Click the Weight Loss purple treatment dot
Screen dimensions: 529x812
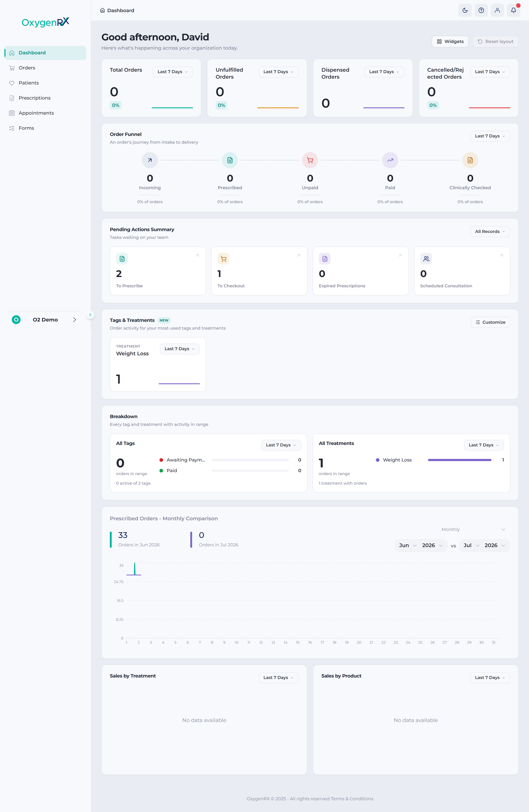378,460
